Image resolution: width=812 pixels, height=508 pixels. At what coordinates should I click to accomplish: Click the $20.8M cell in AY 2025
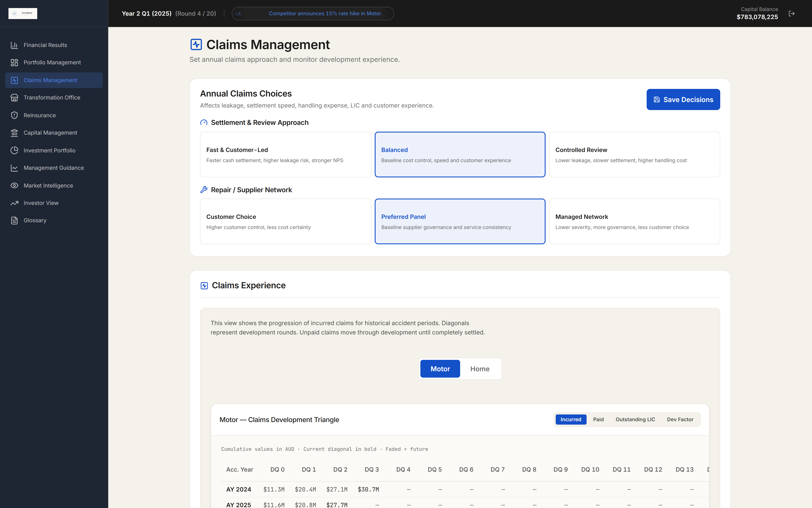point(305,505)
